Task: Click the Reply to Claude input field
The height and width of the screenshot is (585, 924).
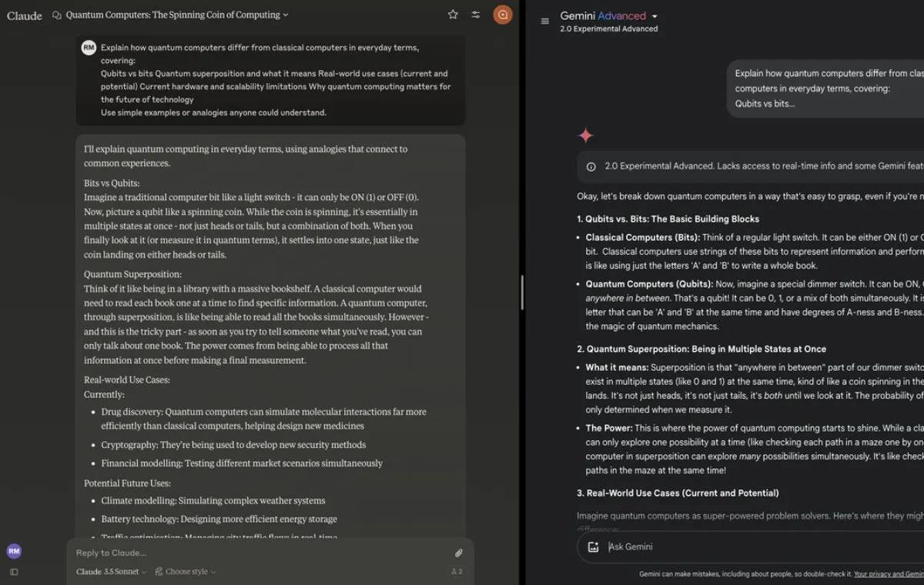Action: 258,553
